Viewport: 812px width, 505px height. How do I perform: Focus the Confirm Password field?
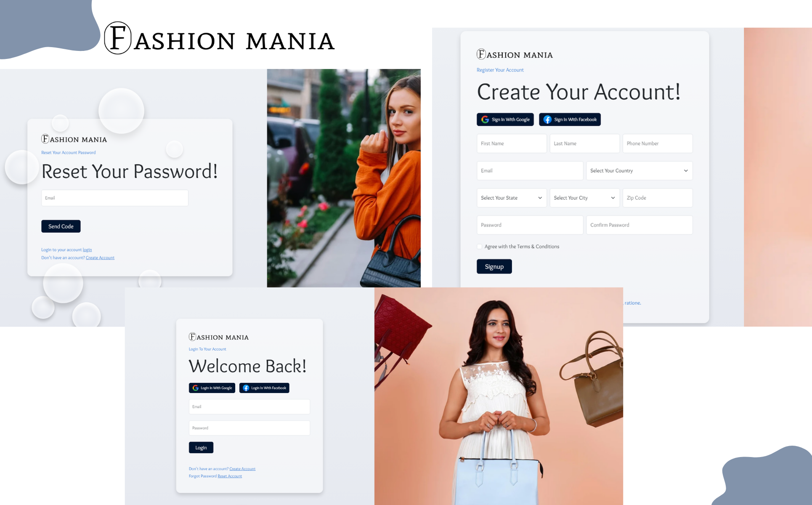(x=639, y=225)
